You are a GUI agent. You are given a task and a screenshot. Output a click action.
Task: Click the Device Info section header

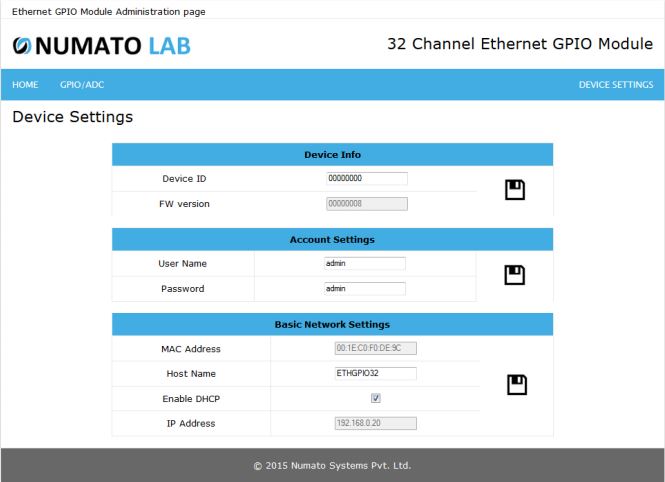tap(332, 155)
